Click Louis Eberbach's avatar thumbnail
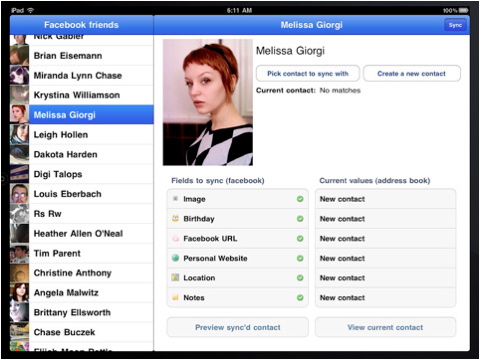The image size is (480, 360). [19, 194]
